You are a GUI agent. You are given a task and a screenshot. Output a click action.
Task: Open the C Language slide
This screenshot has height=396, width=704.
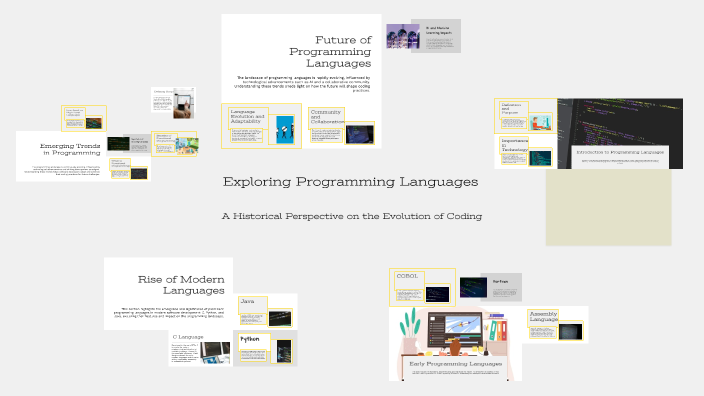[201, 348]
